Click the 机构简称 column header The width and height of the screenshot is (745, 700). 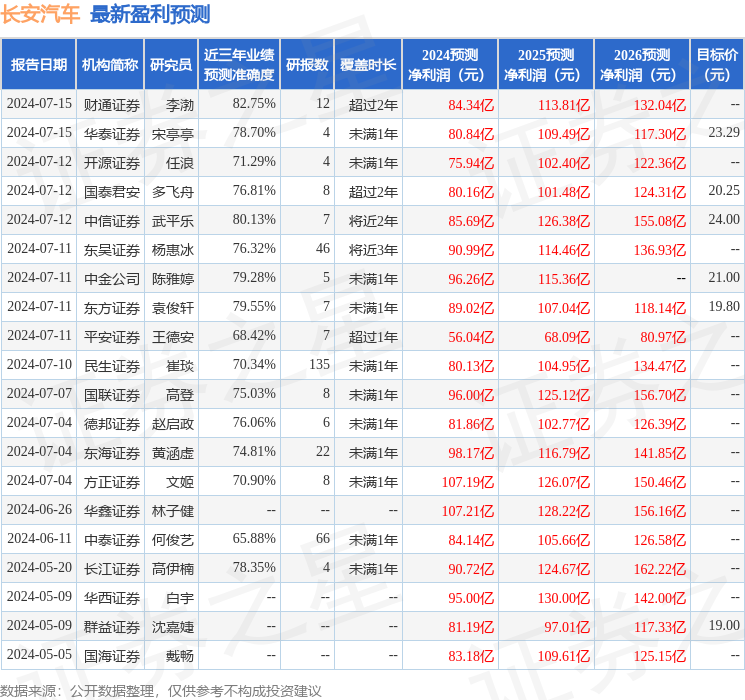pyautogui.click(x=110, y=65)
